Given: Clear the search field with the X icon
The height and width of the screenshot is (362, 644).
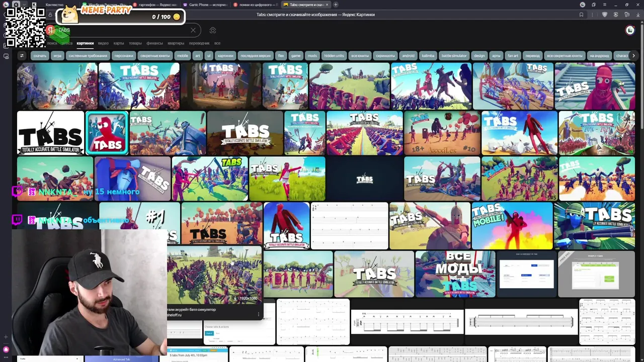Looking at the screenshot, I should point(193,30).
